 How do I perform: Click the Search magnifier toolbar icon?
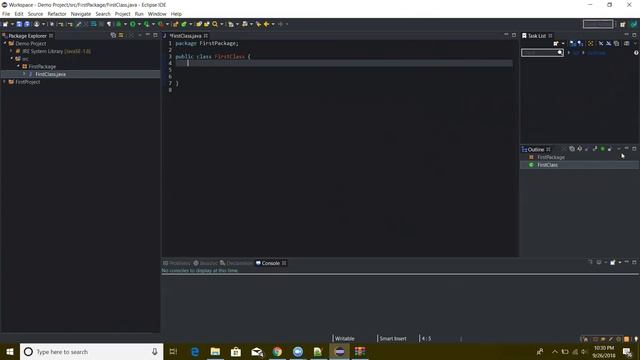click(x=215, y=24)
